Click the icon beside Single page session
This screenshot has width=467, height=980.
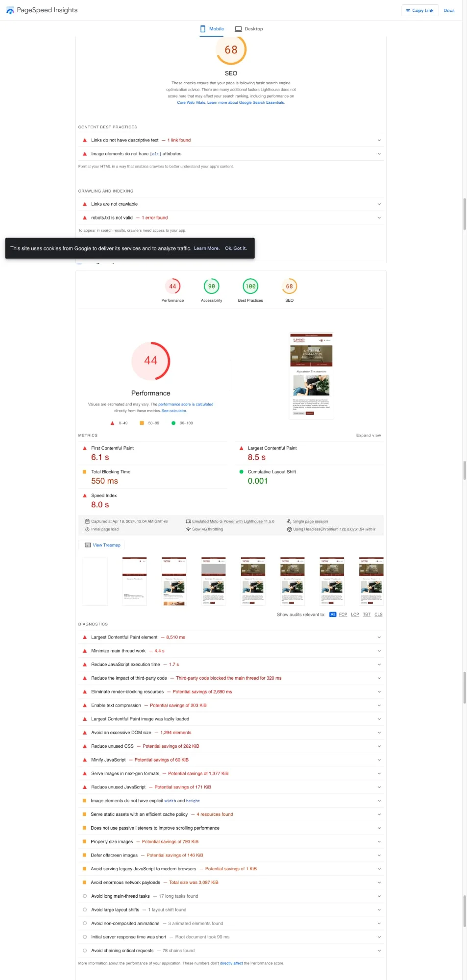click(x=289, y=521)
